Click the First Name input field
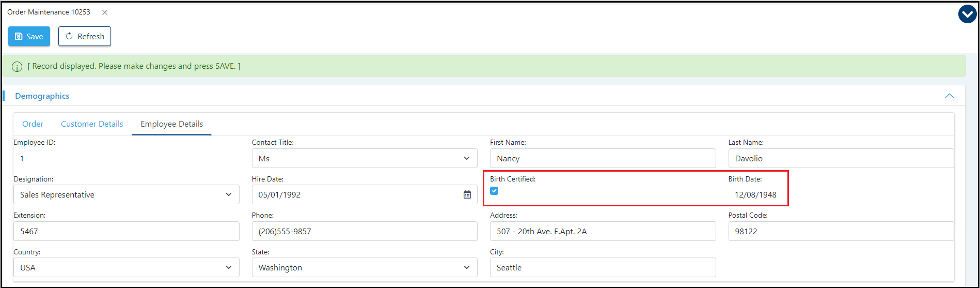Viewport: 980px width, 288px height. pos(603,158)
